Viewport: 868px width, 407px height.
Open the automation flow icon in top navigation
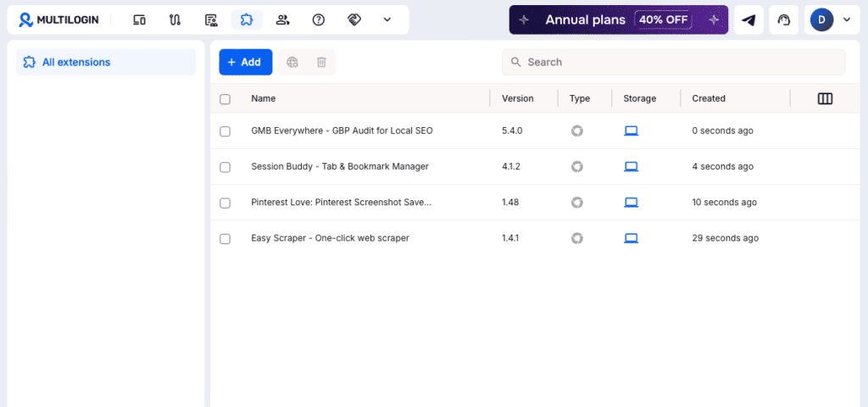click(175, 20)
